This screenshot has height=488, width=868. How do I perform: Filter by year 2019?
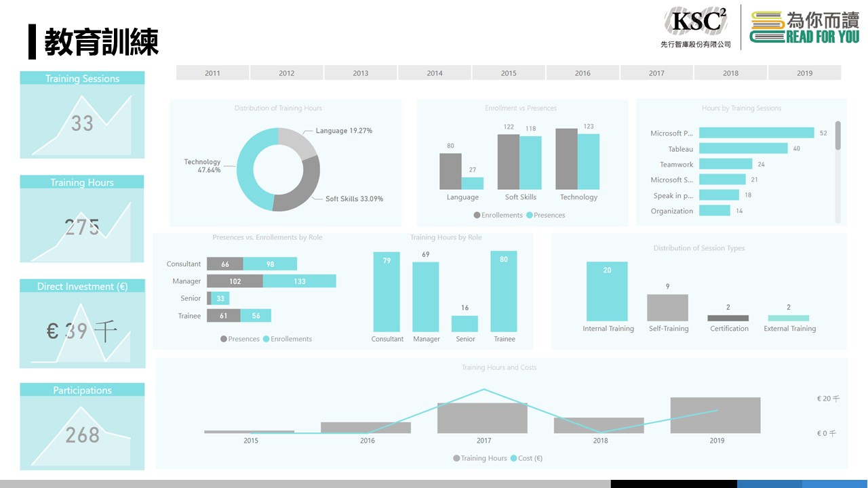tap(804, 73)
